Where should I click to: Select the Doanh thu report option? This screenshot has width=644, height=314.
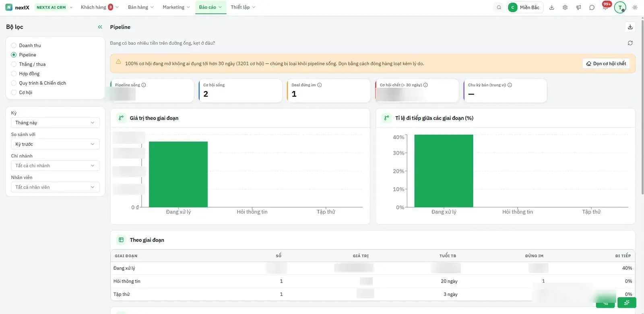[26, 45]
